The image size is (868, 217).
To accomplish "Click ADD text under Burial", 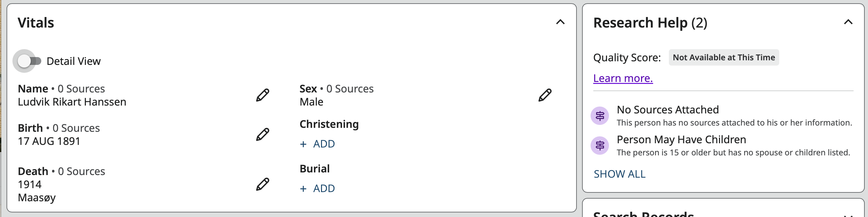I will tap(324, 188).
